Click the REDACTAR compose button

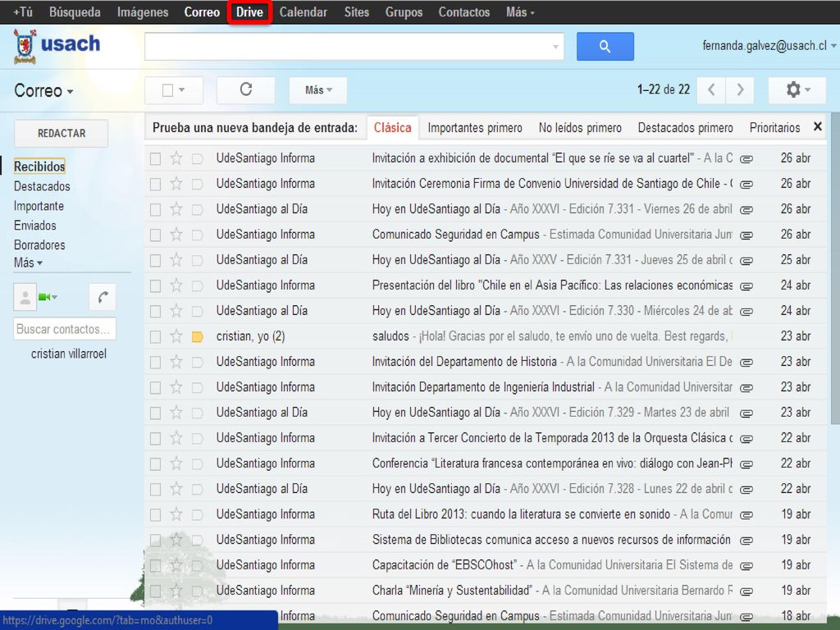(x=61, y=133)
